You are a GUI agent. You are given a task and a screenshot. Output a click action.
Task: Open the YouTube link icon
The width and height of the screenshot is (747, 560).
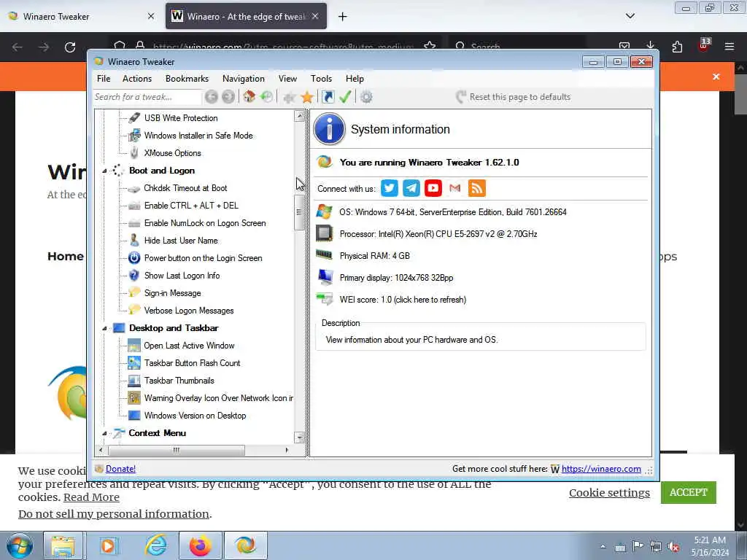coord(433,188)
